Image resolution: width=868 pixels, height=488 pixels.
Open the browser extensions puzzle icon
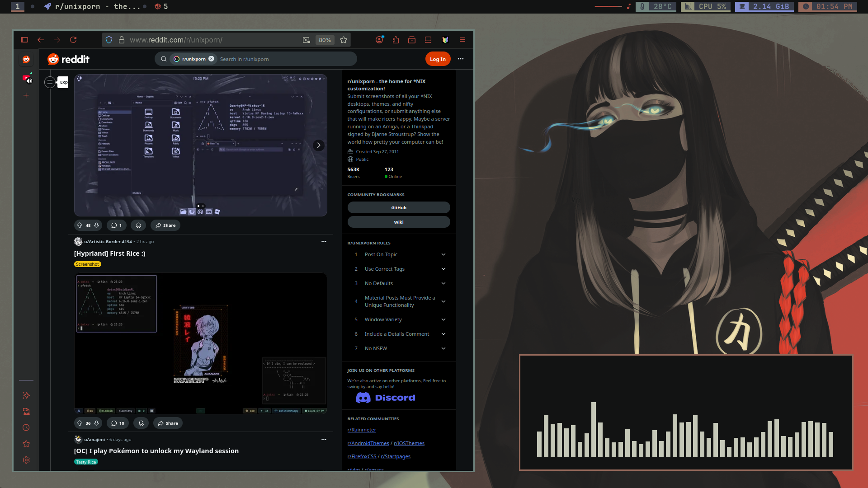click(x=396, y=40)
